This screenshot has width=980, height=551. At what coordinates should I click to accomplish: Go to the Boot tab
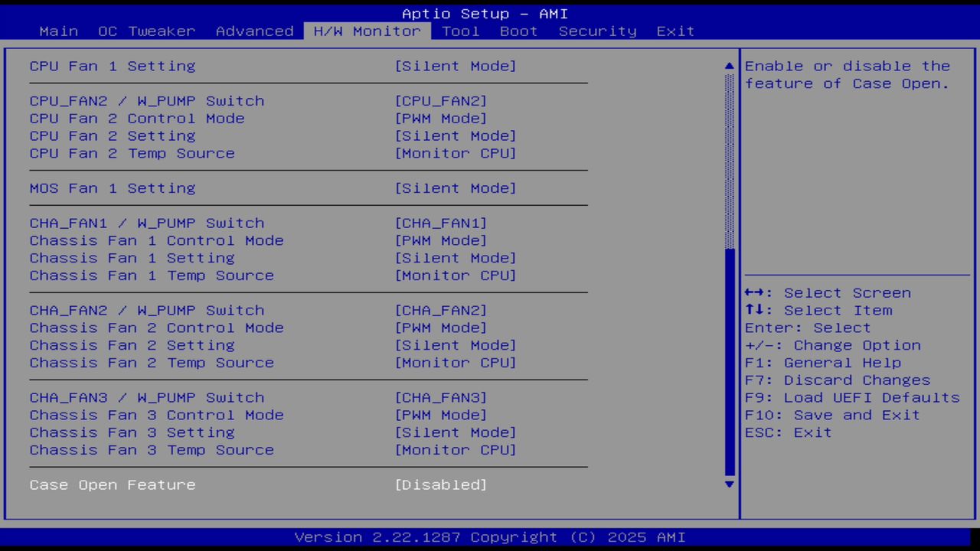tap(518, 31)
